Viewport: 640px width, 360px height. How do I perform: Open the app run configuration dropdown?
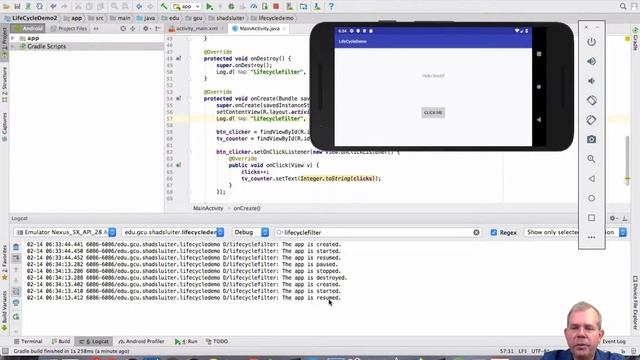click(187, 7)
